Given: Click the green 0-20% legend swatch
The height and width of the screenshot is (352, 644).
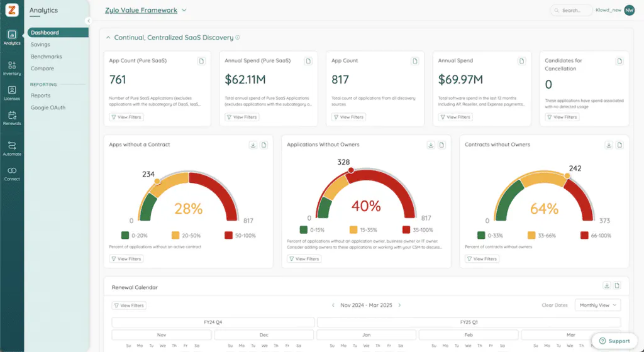Looking at the screenshot, I should (125, 236).
